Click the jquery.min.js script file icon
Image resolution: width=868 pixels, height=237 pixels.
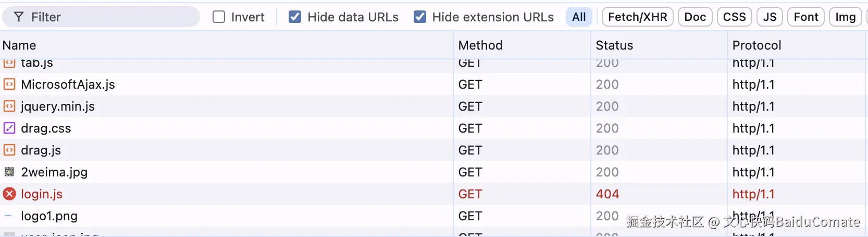(9, 106)
